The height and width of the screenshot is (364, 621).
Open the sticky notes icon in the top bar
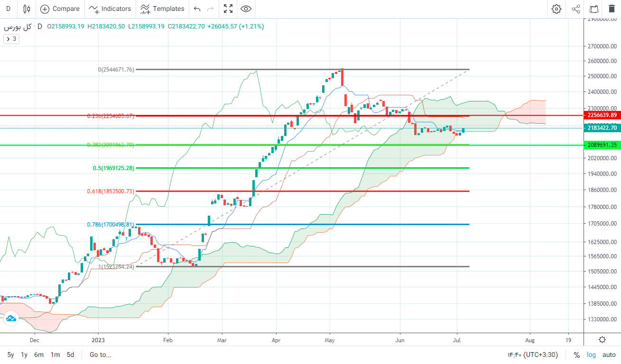click(593, 9)
